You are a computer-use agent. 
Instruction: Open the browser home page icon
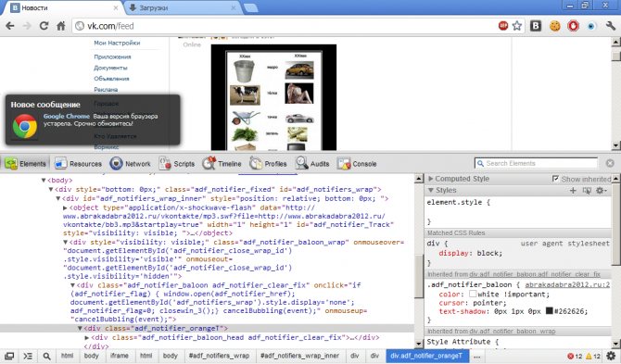point(61,26)
